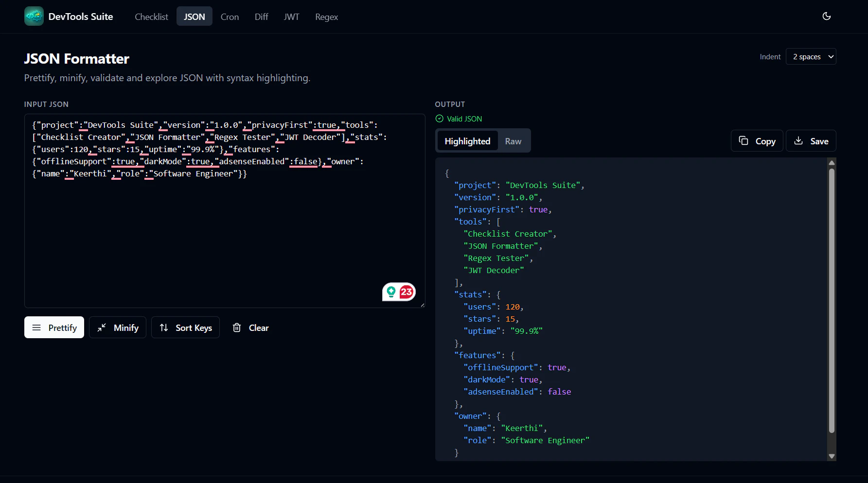Click the stars value 15 in output

tap(510, 319)
